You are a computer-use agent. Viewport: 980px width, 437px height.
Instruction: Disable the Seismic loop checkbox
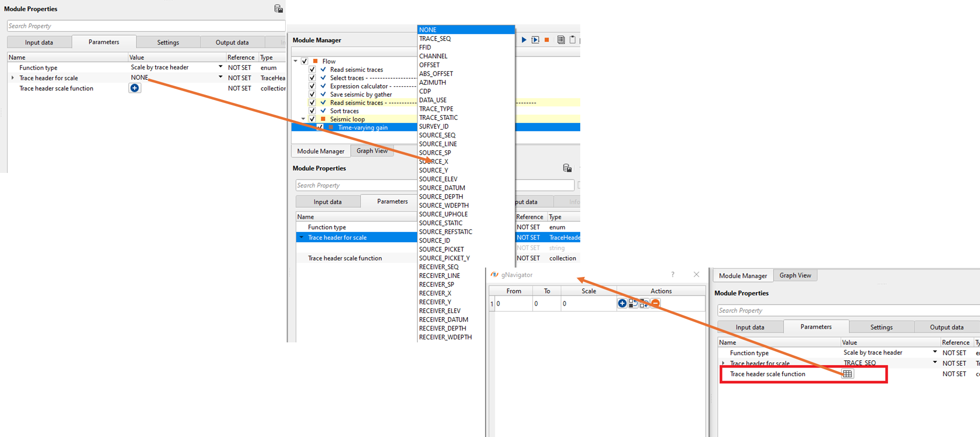312,119
